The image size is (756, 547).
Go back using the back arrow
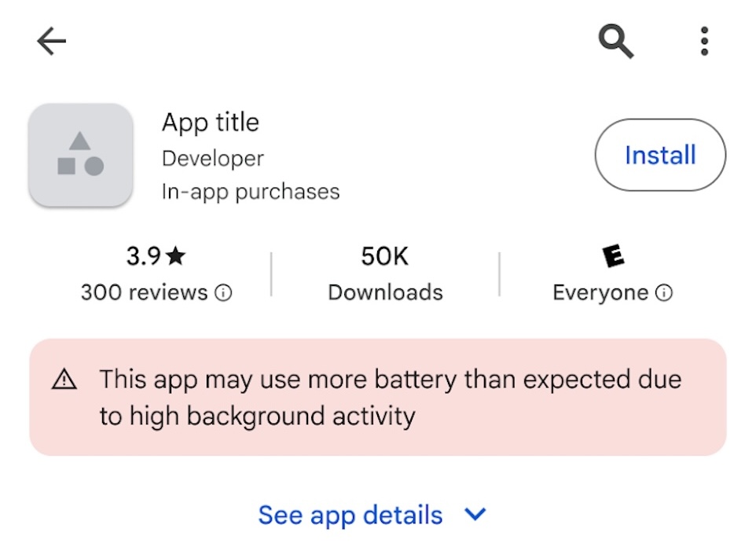tap(50, 40)
